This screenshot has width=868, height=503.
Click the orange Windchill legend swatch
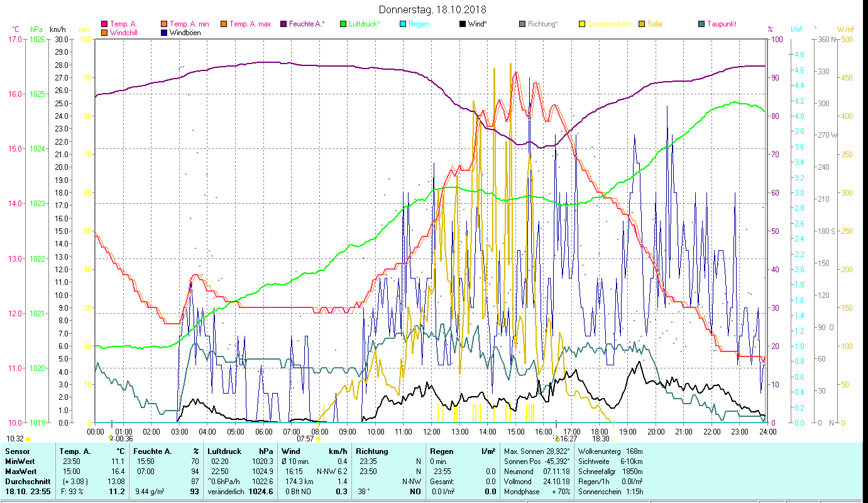coord(104,32)
